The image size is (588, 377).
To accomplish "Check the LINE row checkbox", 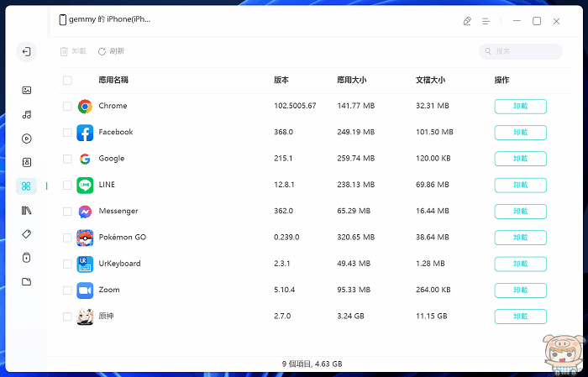I will coord(67,185).
